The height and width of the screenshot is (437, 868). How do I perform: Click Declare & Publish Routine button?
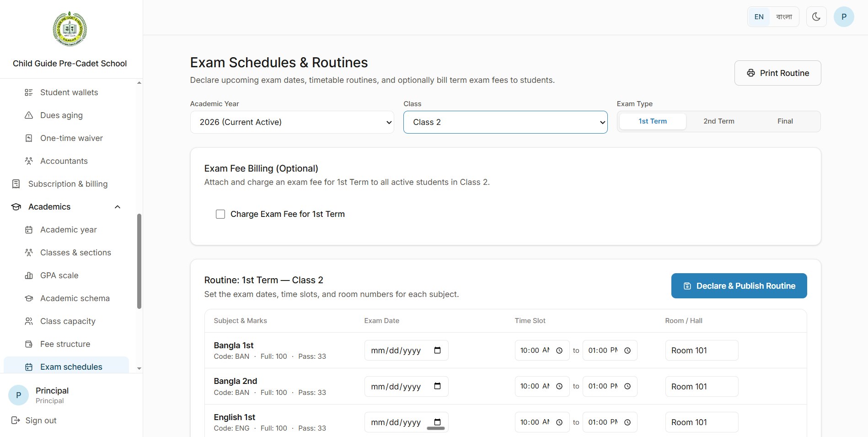click(x=739, y=286)
